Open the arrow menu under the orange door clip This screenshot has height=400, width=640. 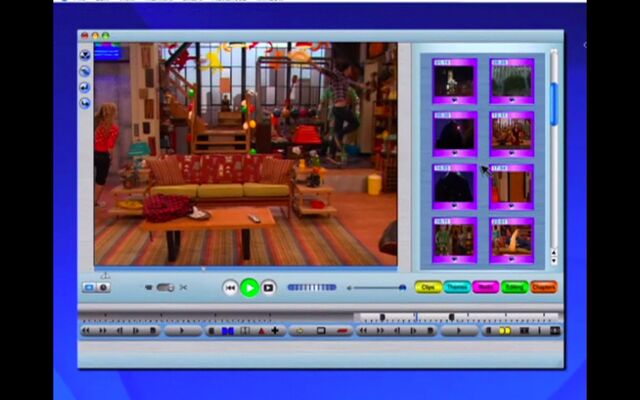coord(512,207)
